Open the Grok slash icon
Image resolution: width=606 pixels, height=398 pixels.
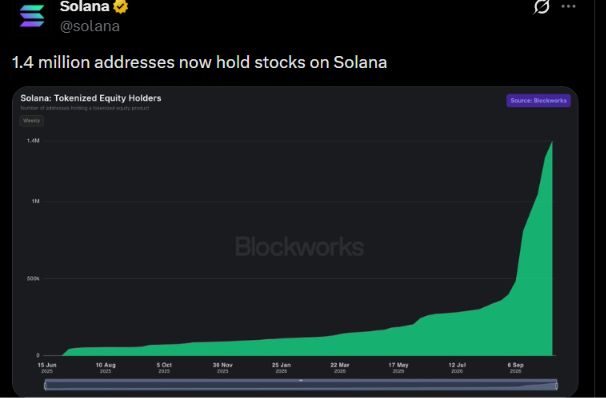(541, 7)
